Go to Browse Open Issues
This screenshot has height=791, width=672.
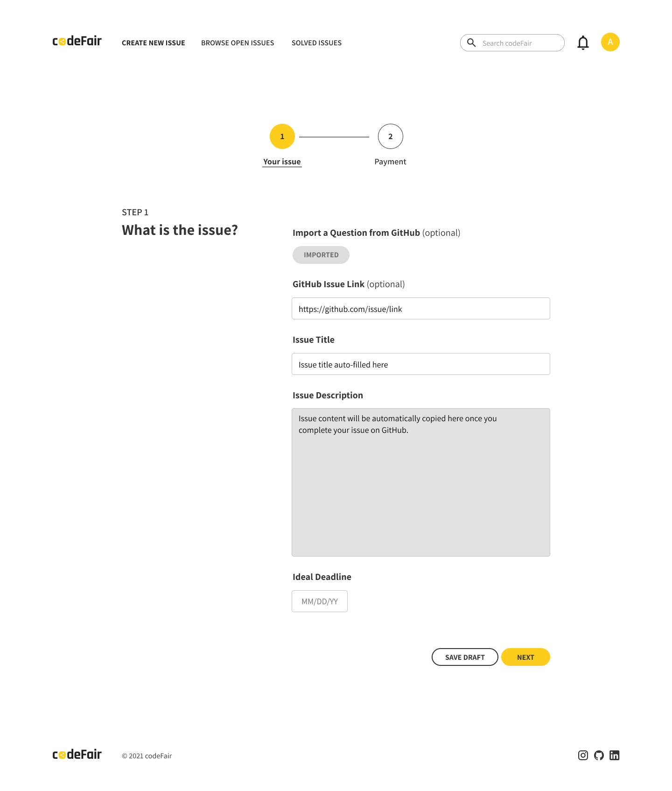tap(238, 43)
